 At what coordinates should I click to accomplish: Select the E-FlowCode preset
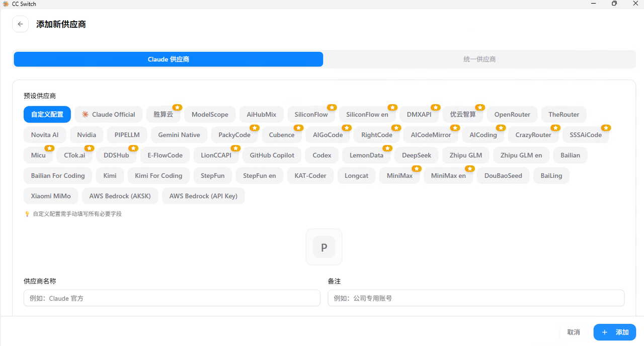point(165,155)
